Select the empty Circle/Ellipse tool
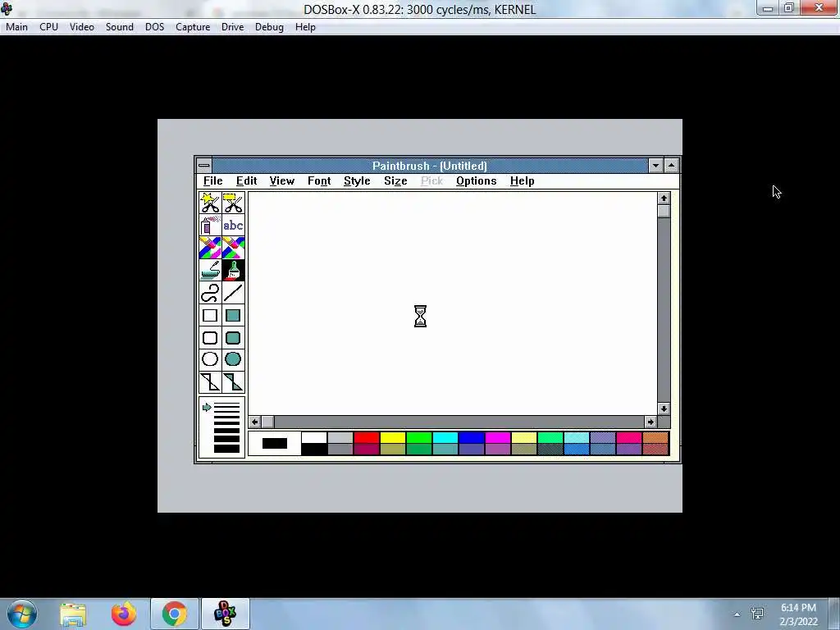Viewport: 840px width, 630px height. click(x=210, y=359)
